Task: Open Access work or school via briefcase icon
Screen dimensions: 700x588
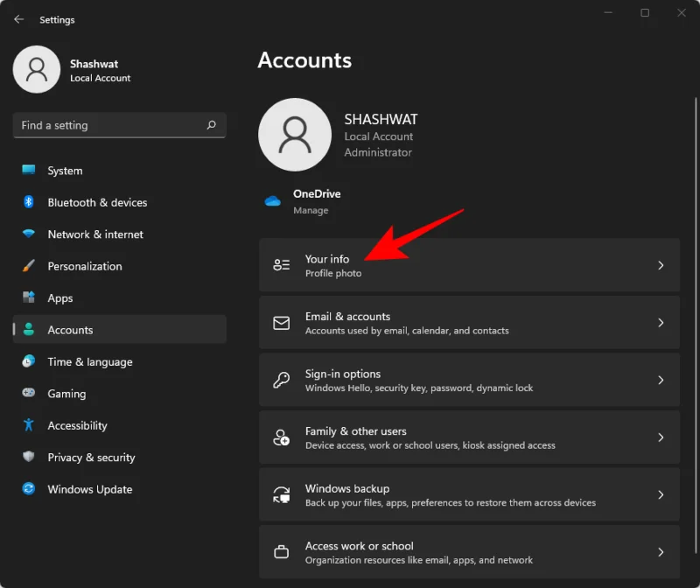Action: coord(281,552)
